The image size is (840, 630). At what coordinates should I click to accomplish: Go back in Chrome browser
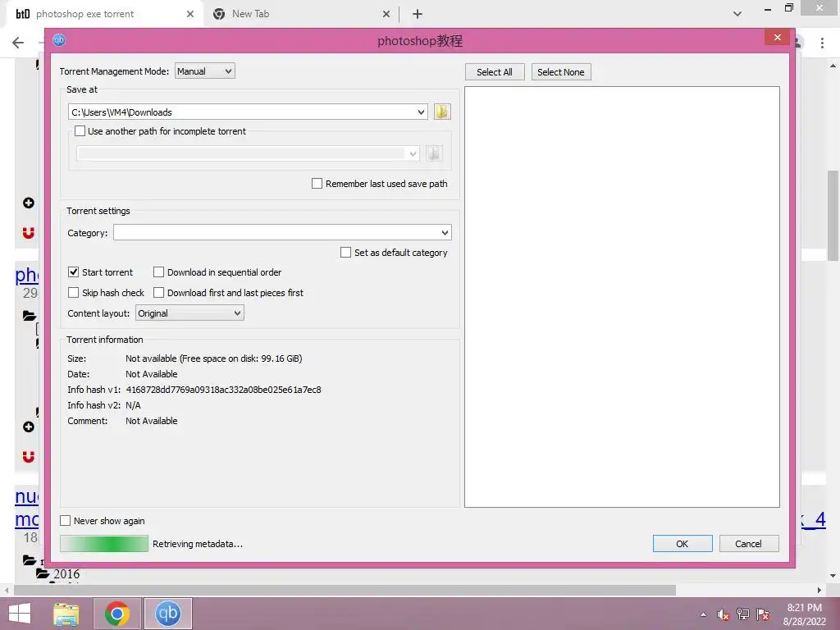(x=18, y=43)
